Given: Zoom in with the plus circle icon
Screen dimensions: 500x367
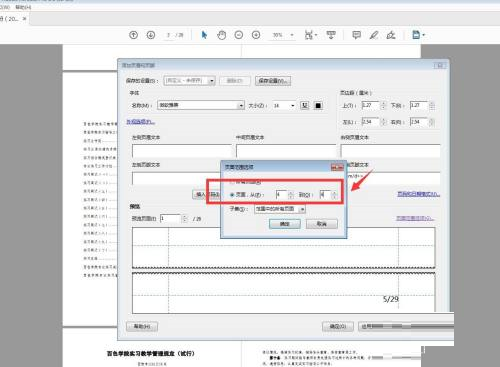Looking at the screenshot, I should pyautogui.click(x=256, y=35).
